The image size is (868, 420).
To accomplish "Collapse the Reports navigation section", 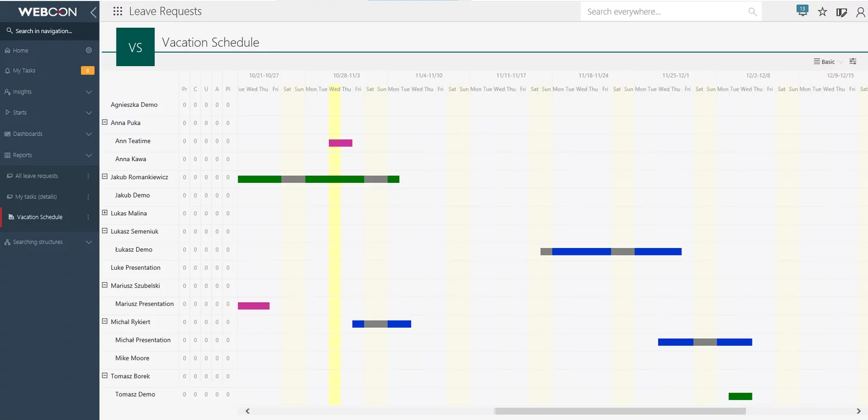I will [88, 155].
